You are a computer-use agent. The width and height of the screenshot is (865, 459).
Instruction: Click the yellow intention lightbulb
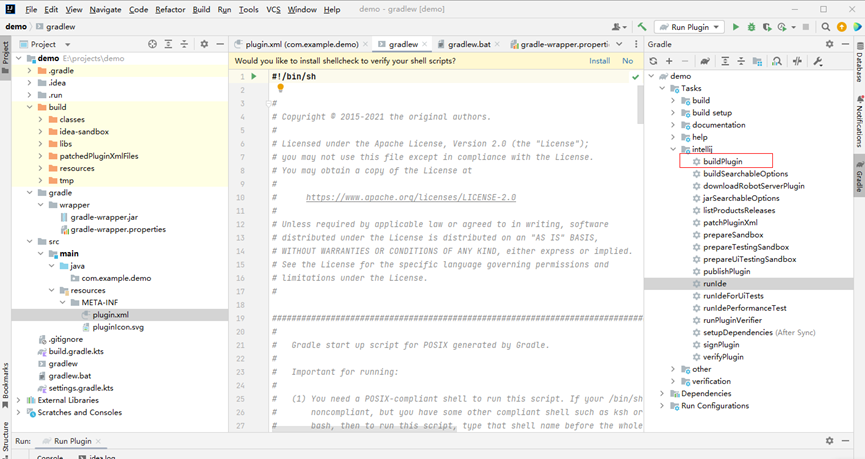[x=280, y=88]
